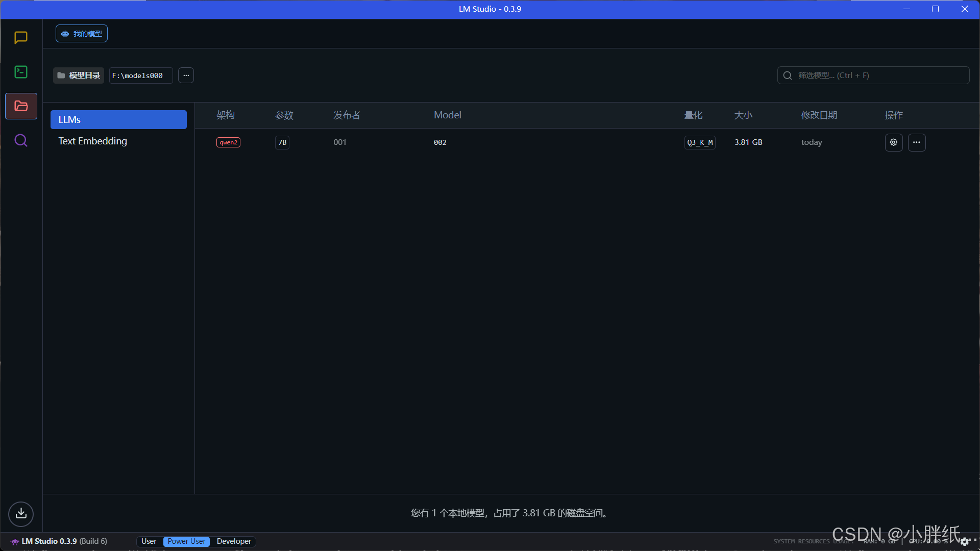Click the 我的模型 button at top

pos(82,34)
